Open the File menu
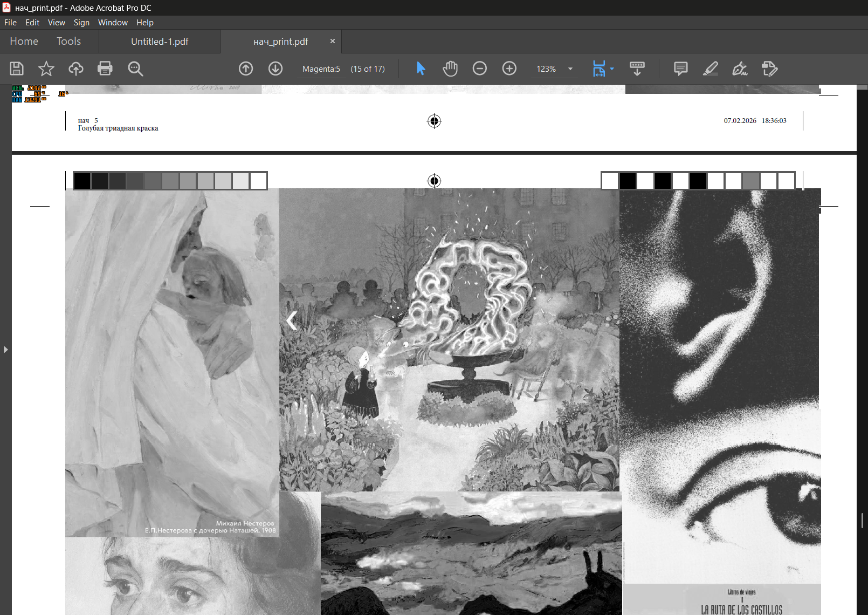 pyautogui.click(x=10, y=23)
